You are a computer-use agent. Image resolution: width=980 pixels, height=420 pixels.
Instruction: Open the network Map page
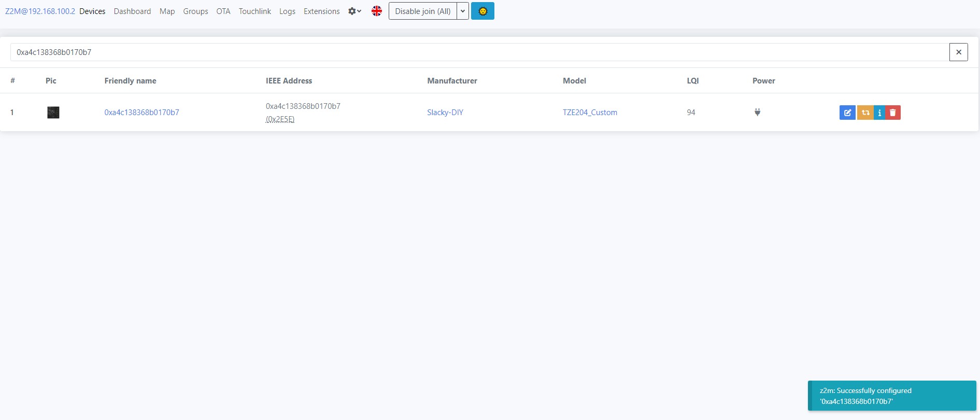coord(167,11)
